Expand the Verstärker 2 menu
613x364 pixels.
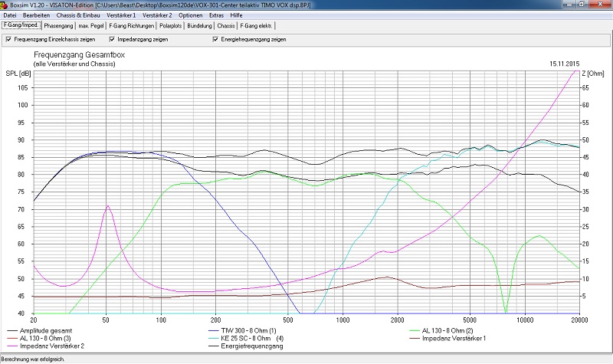coord(157,15)
